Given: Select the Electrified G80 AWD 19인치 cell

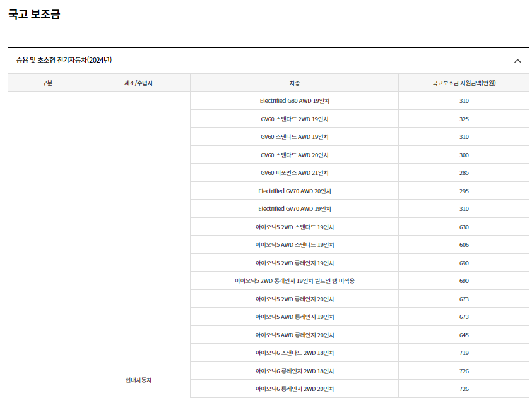Looking at the screenshot, I should pyautogui.click(x=295, y=101).
